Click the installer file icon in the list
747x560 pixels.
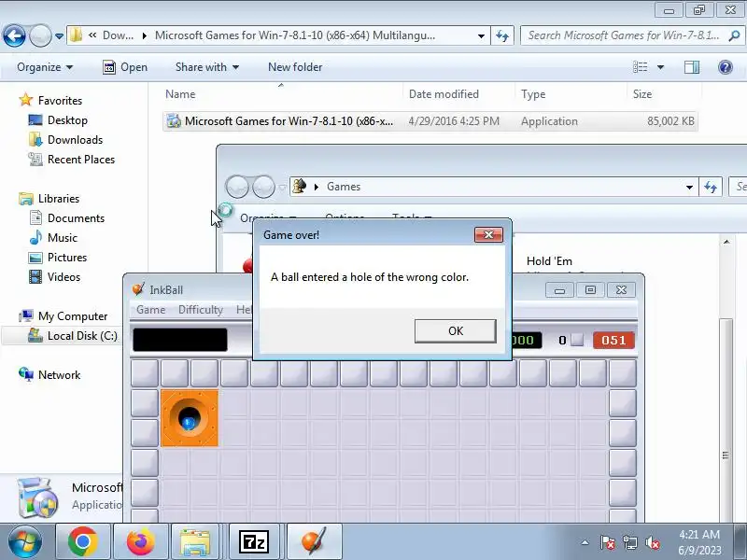click(174, 121)
